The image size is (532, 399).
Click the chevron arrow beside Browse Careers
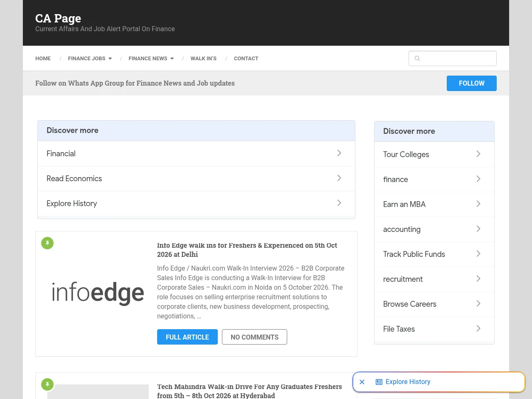478,303
